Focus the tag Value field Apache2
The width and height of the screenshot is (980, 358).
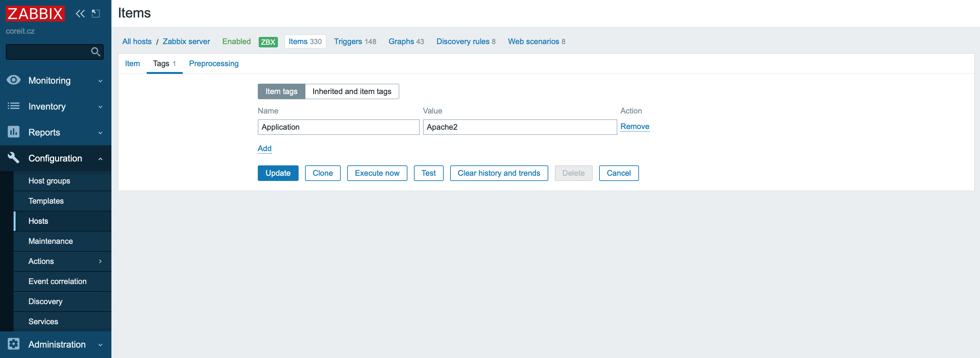pos(520,127)
